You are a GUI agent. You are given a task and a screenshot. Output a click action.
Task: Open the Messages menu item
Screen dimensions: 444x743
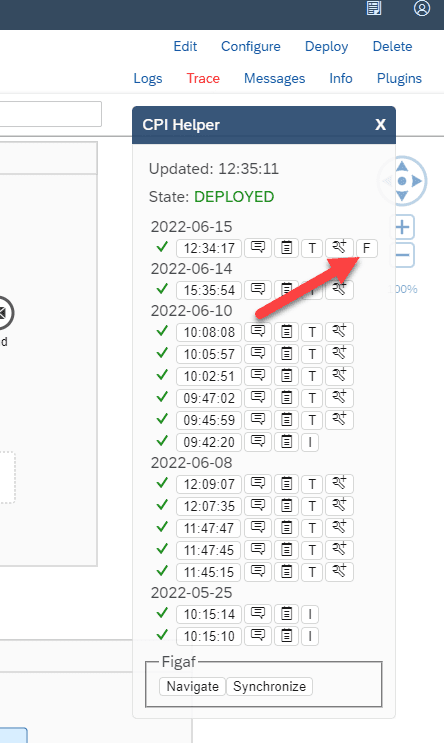click(274, 78)
